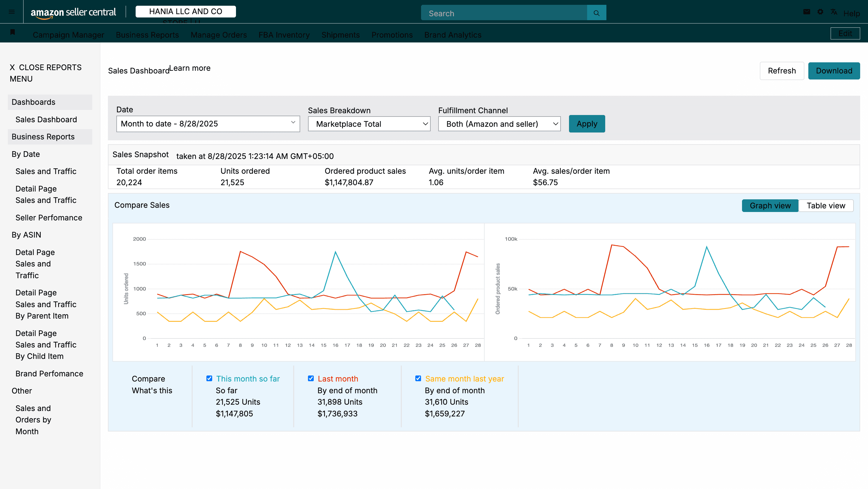This screenshot has width=868, height=489.
Task: Click same month last year total $1,659,227
Action: pyautogui.click(x=445, y=414)
